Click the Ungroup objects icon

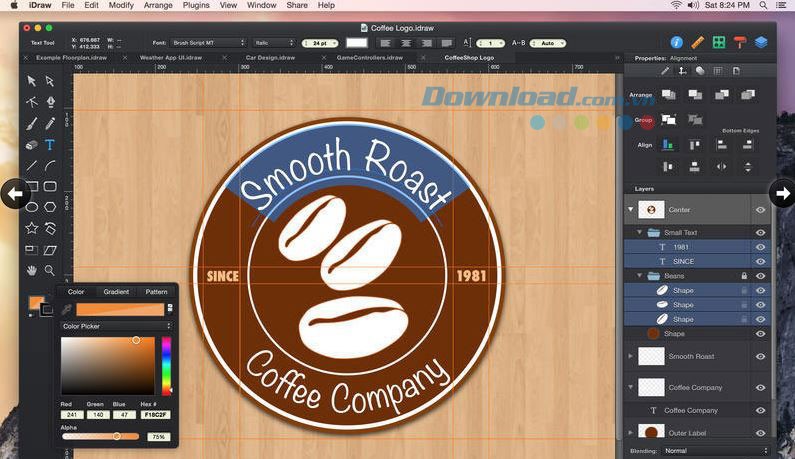click(695, 120)
